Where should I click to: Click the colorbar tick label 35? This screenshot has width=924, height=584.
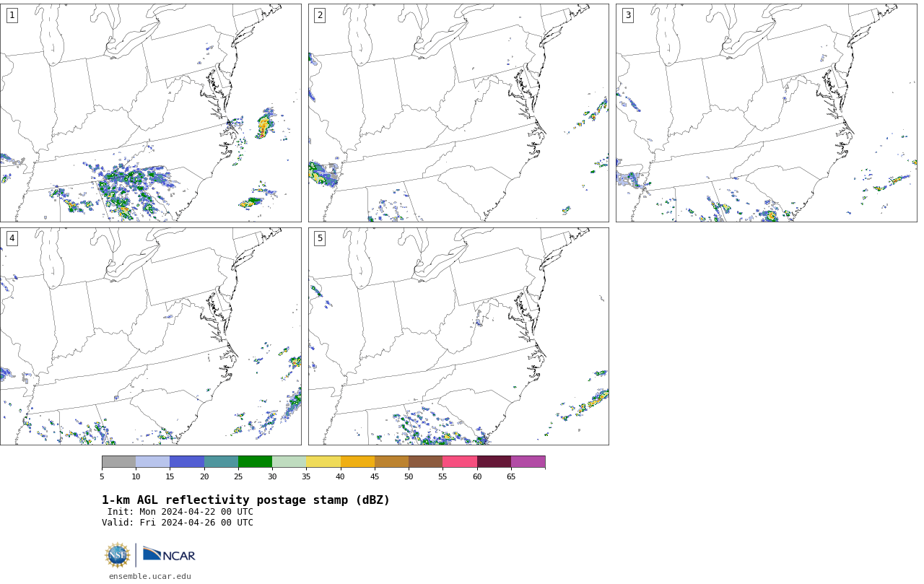click(x=306, y=476)
